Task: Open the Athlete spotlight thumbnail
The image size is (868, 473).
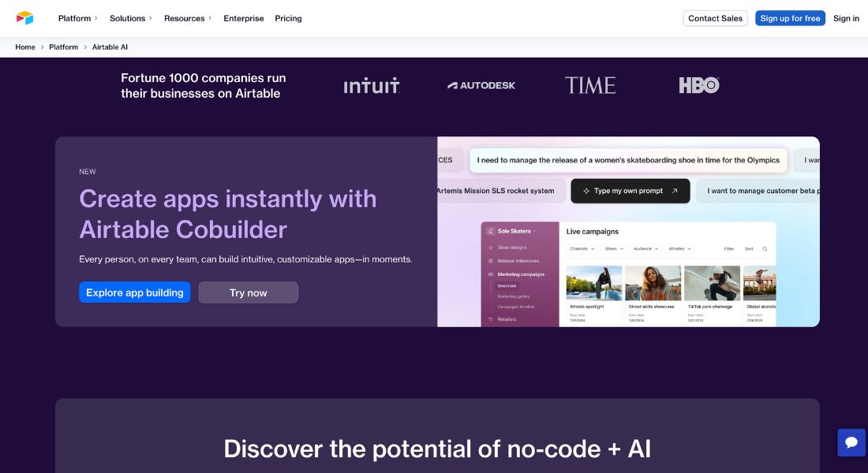Action: pyautogui.click(x=594, y=283)
